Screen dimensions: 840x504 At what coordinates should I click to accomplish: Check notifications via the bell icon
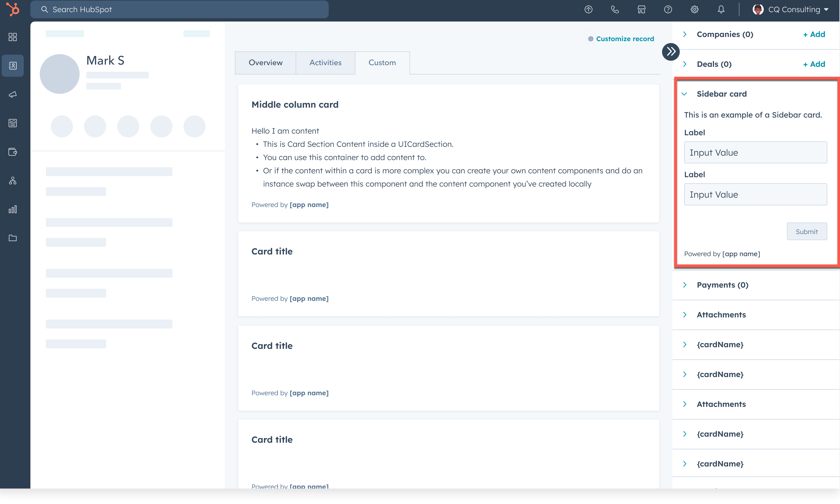coord(721,9)
